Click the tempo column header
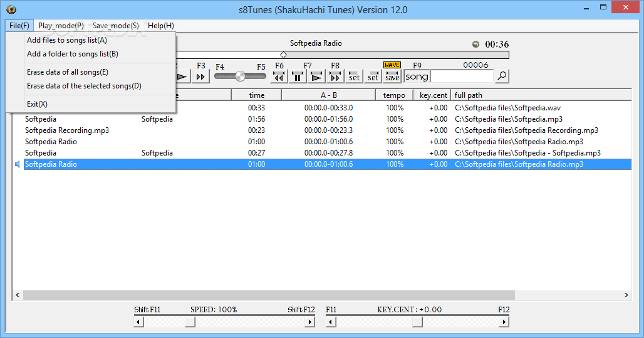644x338 pixels. pyautogui.click(x=394, y=95)
